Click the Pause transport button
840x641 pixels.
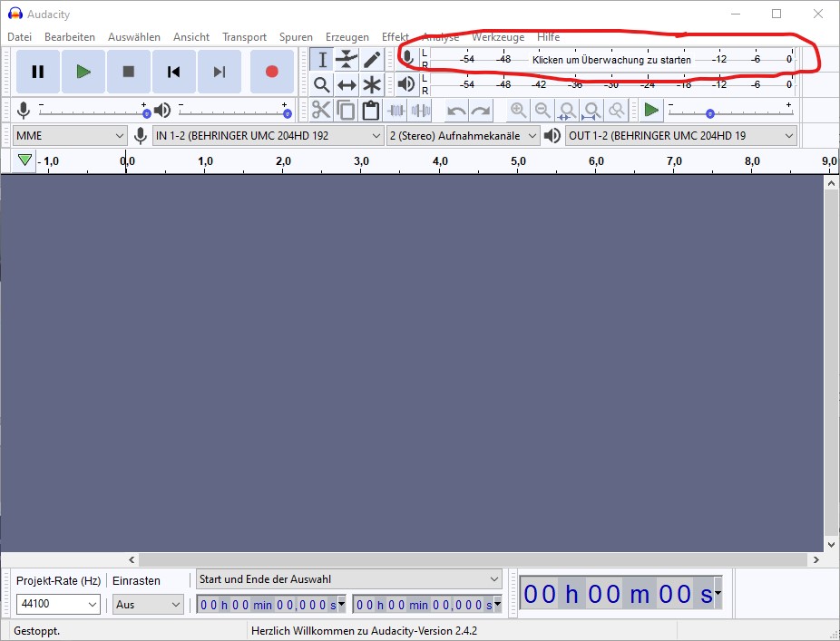pyautogui.click(x=37, y=72)
